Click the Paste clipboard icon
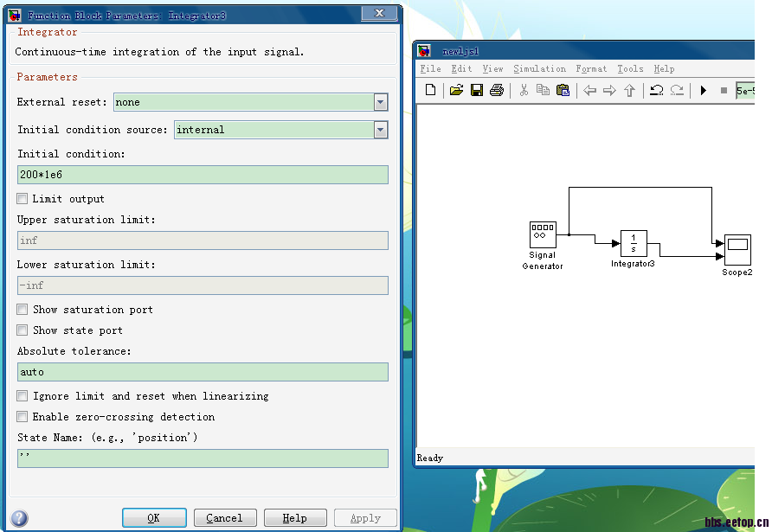This screenshot has width=772, height=532. [563, 90]
